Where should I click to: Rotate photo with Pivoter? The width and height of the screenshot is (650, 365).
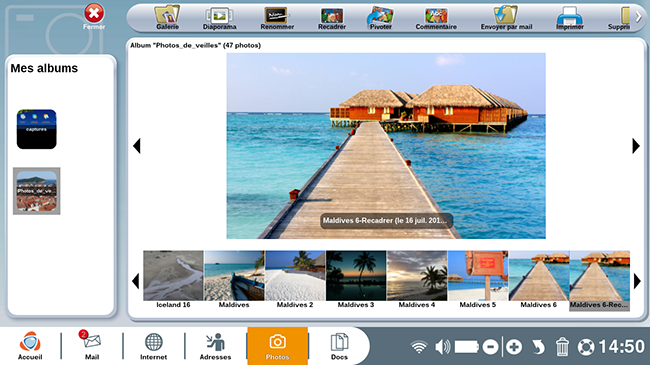(381, 17)
